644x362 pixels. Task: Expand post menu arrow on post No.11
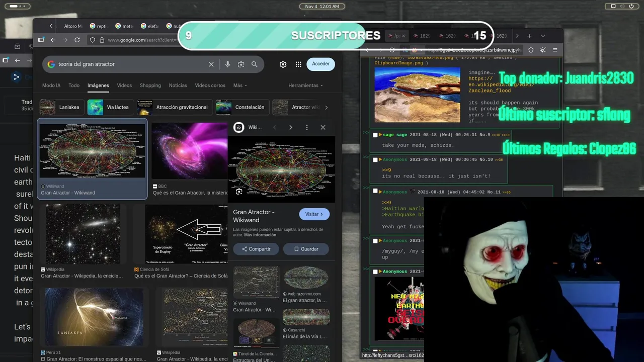point(380,192)
